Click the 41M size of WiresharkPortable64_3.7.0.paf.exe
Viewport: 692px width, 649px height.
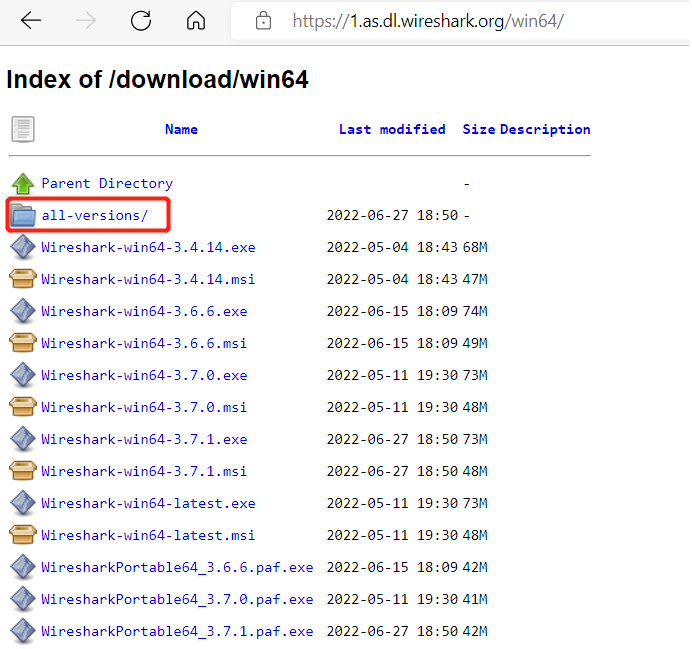[475, 599]
